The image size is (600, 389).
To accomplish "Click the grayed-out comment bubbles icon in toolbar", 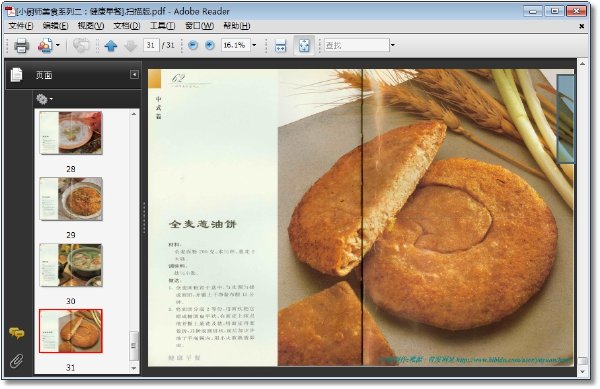I will [81, 46].
